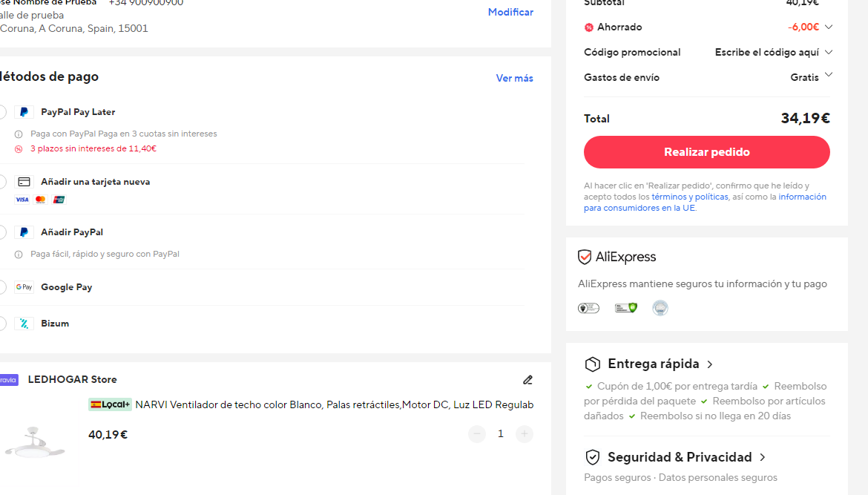The height and width of the screenshot is (495, 868).
Task: Select Google Pay payment method
Action: [x=2, y=286]
